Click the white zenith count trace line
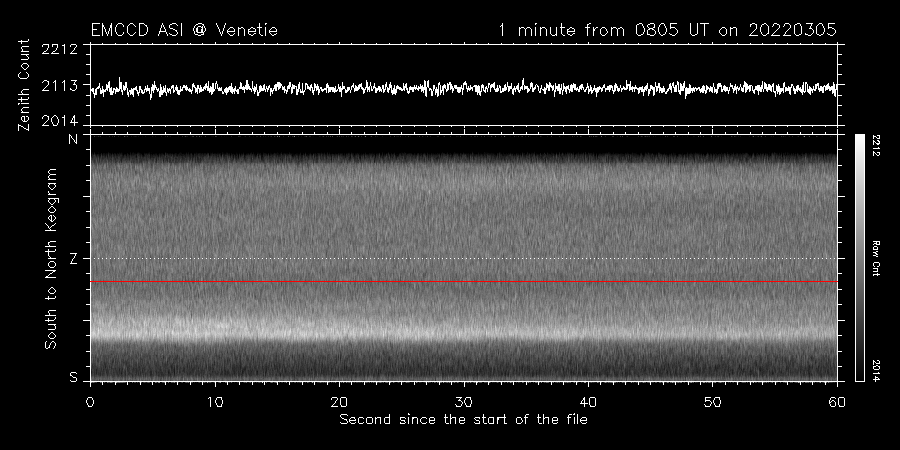Screen dimensions: 900x450 pos(464,88)
